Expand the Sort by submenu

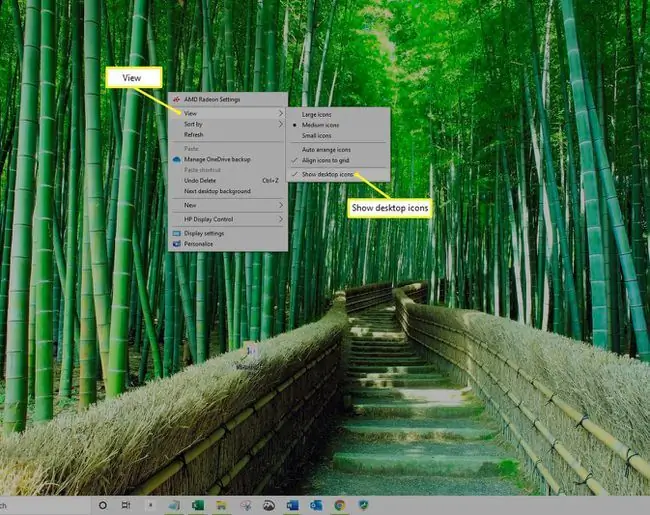228,124
